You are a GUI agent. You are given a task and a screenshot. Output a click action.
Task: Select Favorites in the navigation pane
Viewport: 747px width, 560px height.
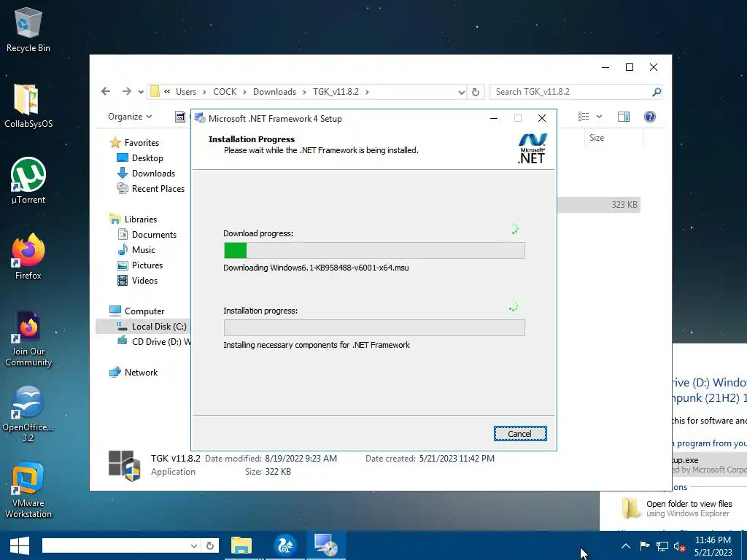142,142
